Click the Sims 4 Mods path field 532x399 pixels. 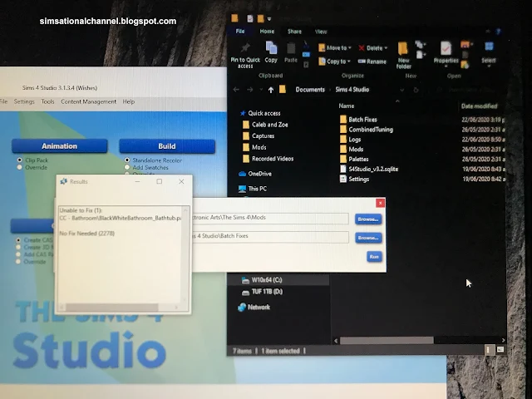coord(271,218)
